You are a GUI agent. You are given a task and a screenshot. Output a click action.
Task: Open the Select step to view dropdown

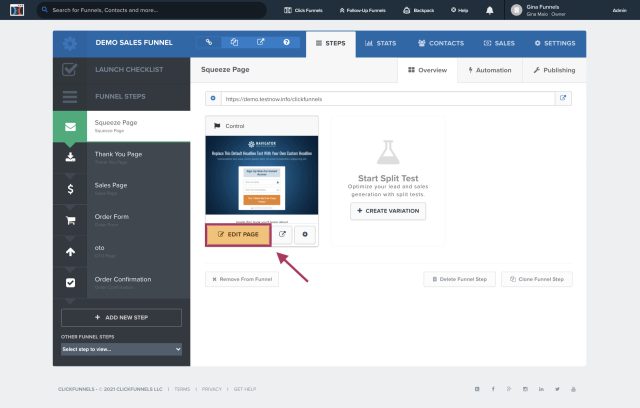121,349
